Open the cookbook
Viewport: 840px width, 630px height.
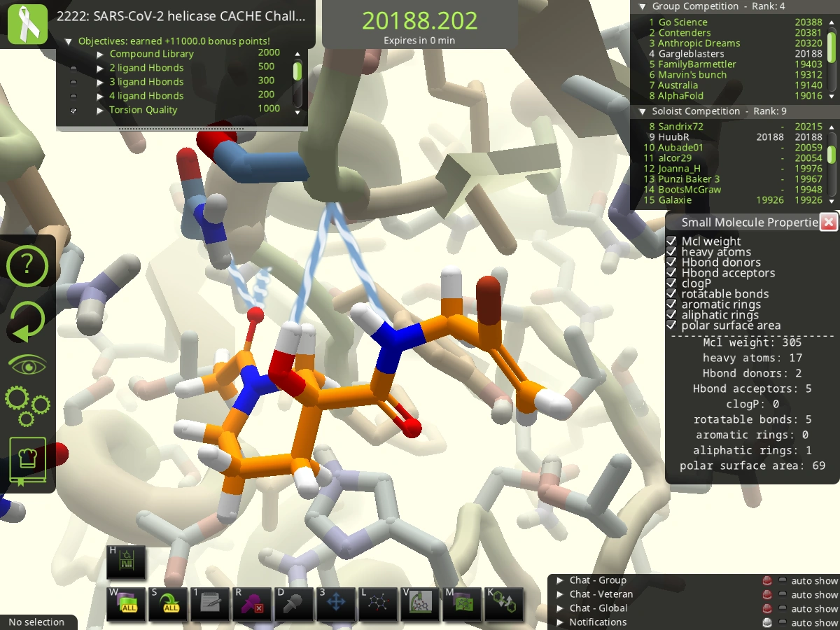pos(28,460)
